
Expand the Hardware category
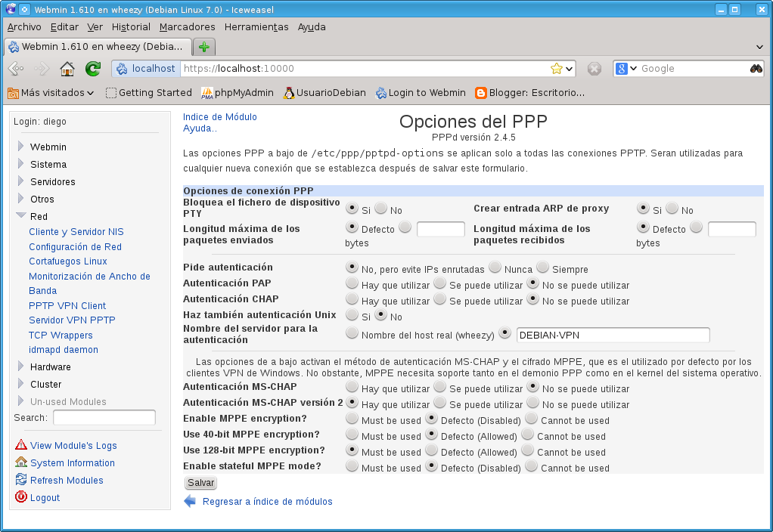point(20,366)
